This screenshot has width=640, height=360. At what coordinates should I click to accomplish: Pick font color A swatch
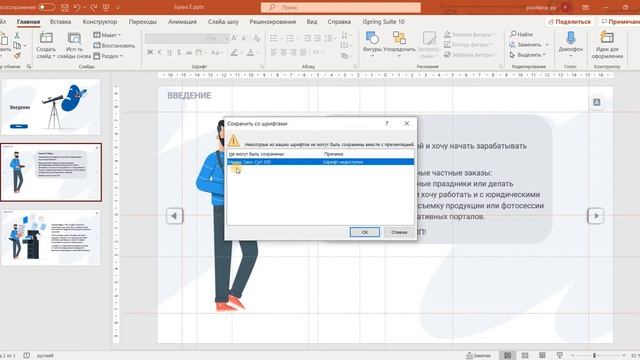point(251,52)
